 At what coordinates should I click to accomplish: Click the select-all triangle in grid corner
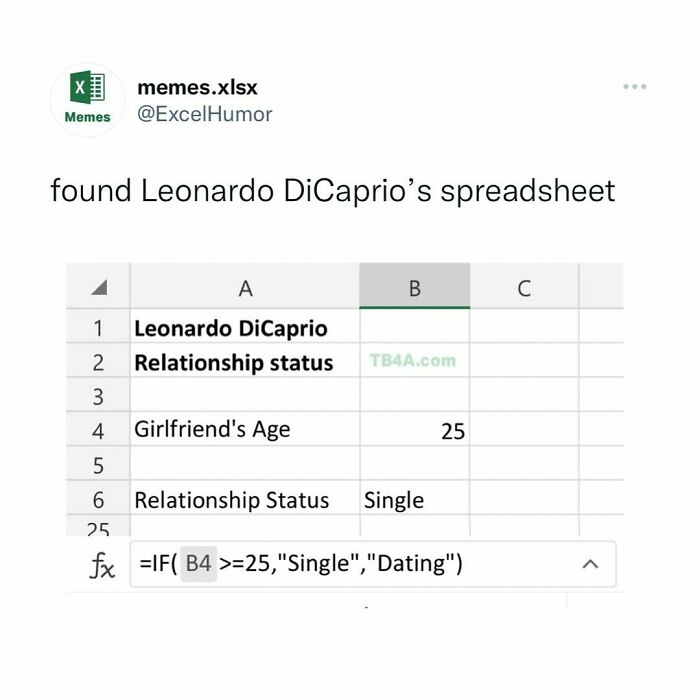pyautogui.click(x=98, y=289)
